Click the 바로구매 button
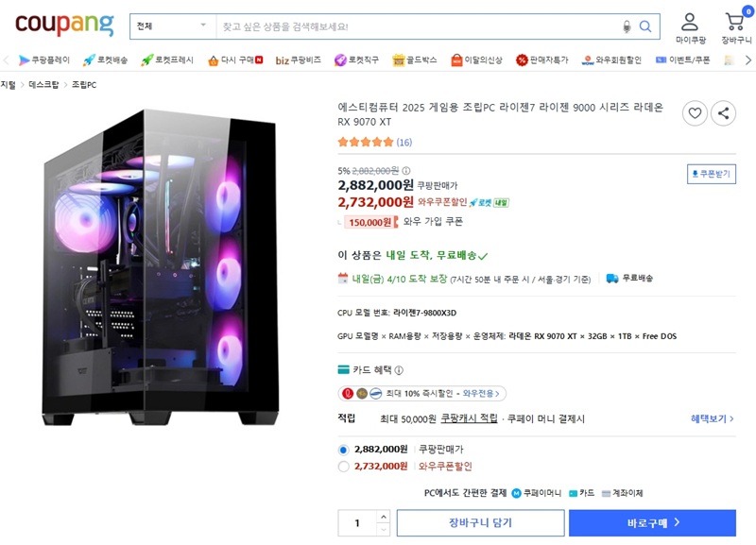Viewport: 756px width, 545px height. pyautogui.click(x=652, y=523)
